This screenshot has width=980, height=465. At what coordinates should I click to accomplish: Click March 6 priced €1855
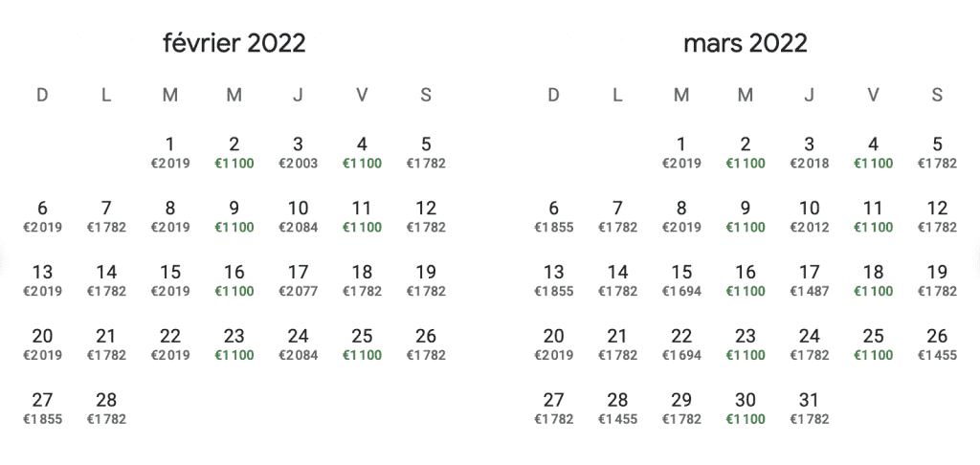554,216
